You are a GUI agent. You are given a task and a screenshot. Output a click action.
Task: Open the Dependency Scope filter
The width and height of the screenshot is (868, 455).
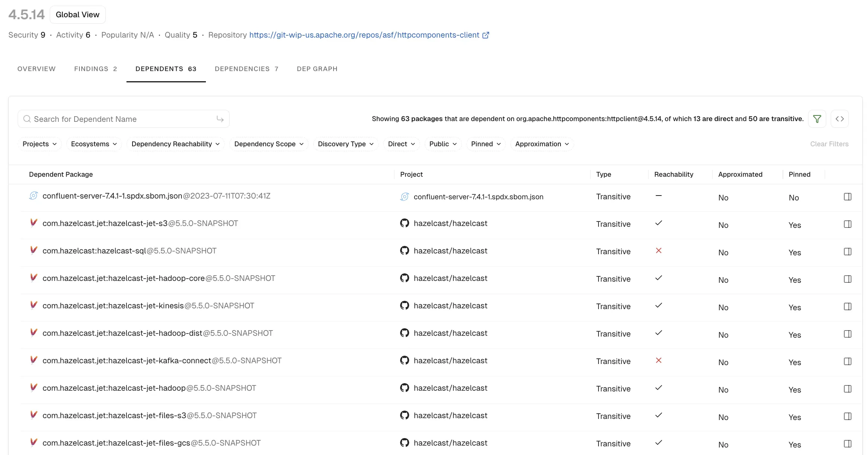coord(269,144)
